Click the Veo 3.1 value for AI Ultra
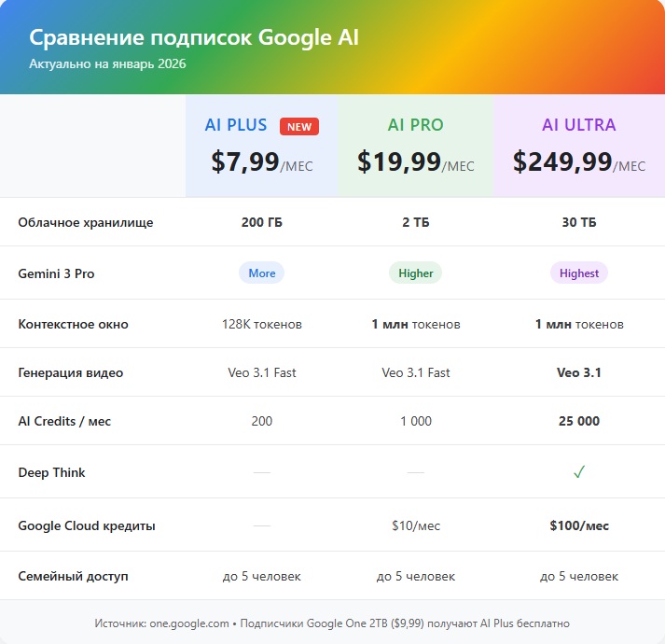665x644 pixels. (x=579, y=372)
